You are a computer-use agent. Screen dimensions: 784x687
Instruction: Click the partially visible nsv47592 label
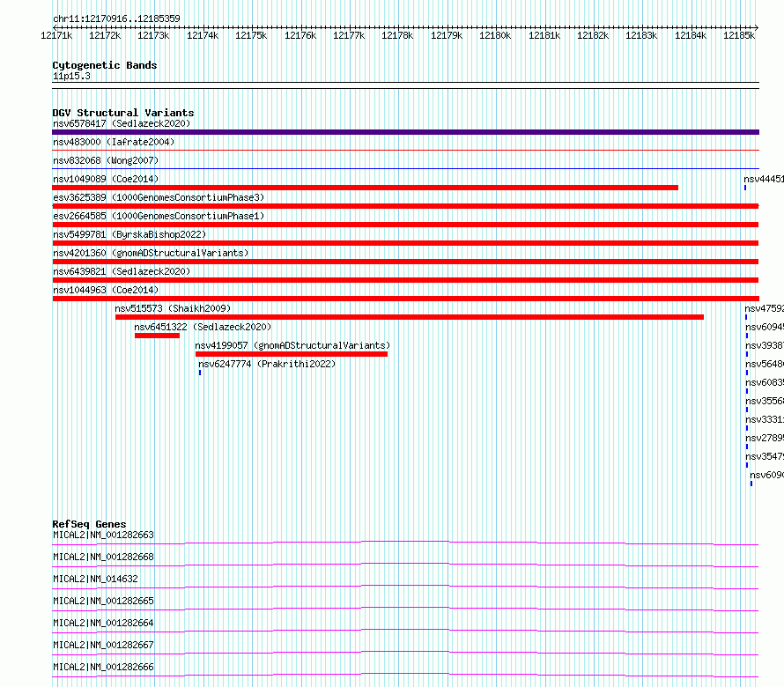pos(764,308)
